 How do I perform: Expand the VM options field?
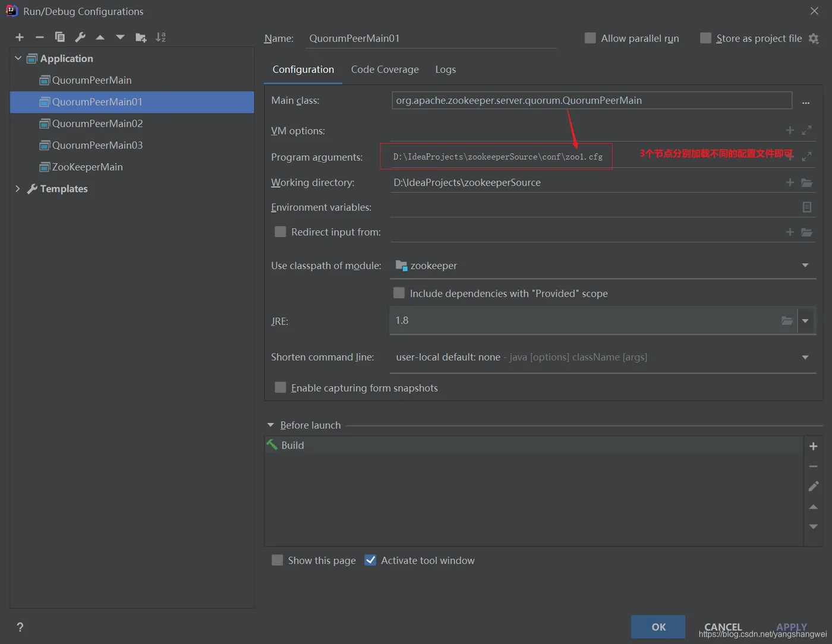click(806, 130)
